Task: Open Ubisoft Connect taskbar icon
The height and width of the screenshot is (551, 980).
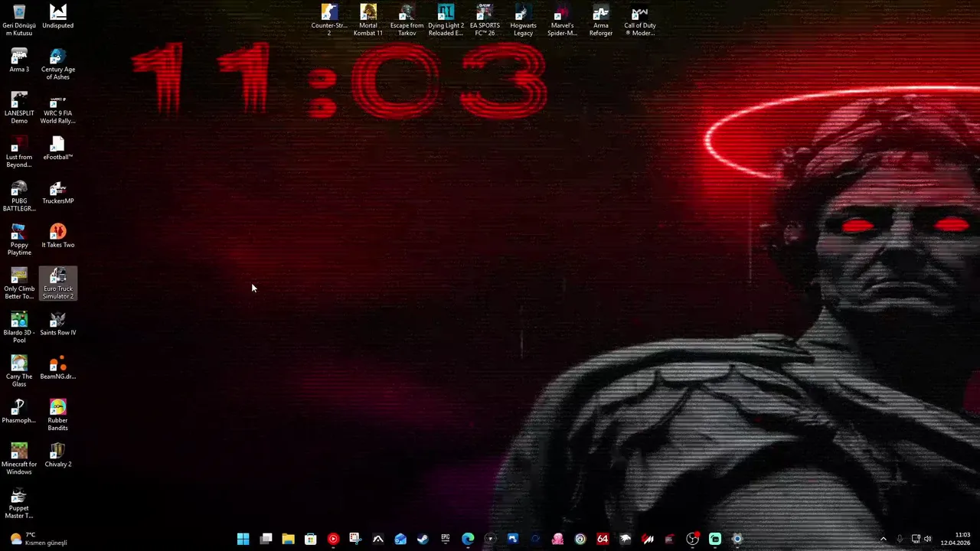Action: 580,539
